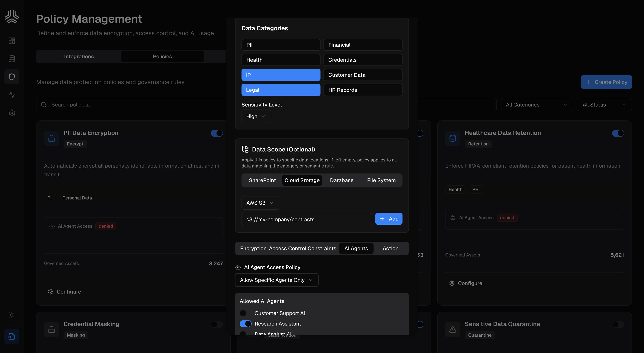Open the dashboard grid icon in sidebar
Image resolution: width=644 pixels, height=353 pixels.
pos(12,40)
